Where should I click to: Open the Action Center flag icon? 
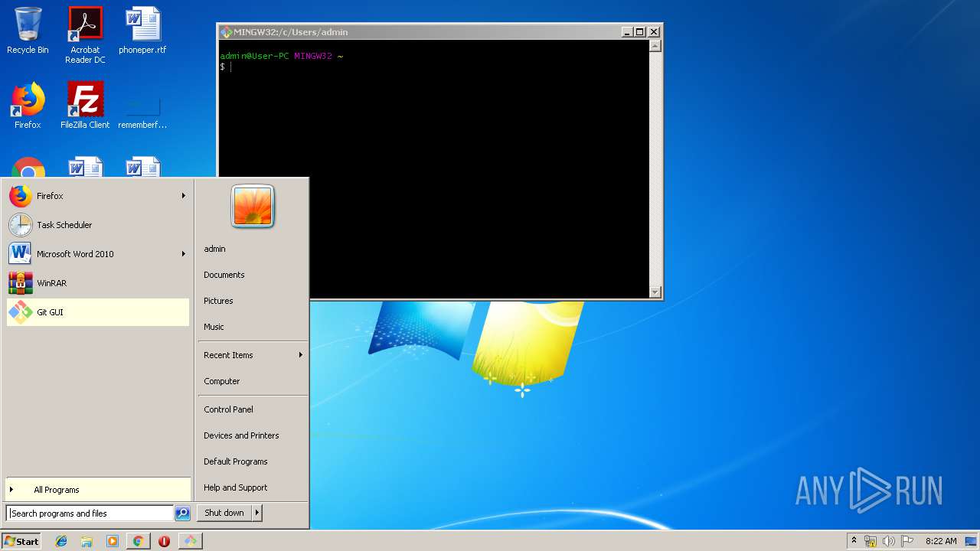click(907, 541)
